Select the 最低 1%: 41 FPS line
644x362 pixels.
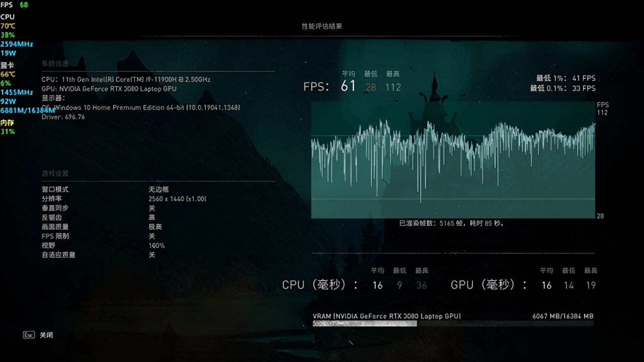566,78
